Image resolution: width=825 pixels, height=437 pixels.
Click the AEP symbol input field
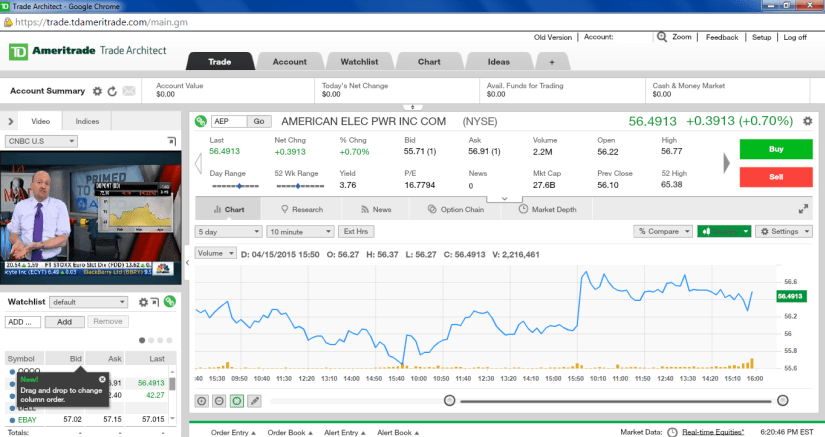pos(229,121)
